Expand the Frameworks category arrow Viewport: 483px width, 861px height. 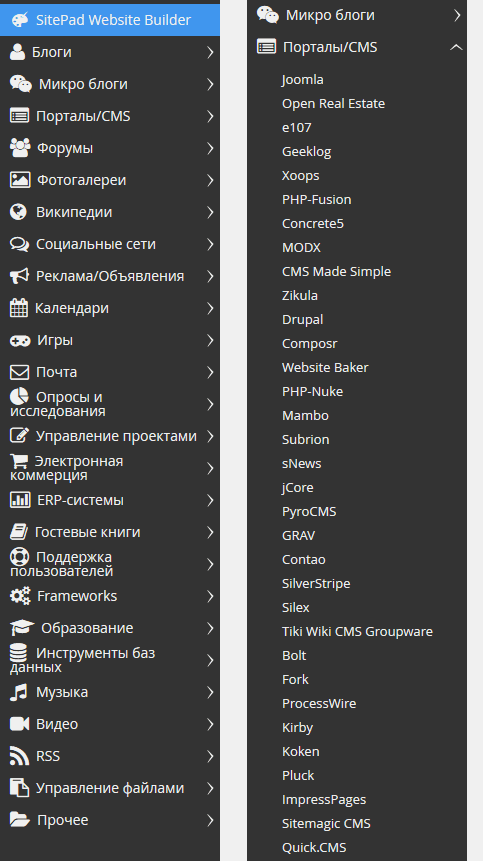coord(210,596)
